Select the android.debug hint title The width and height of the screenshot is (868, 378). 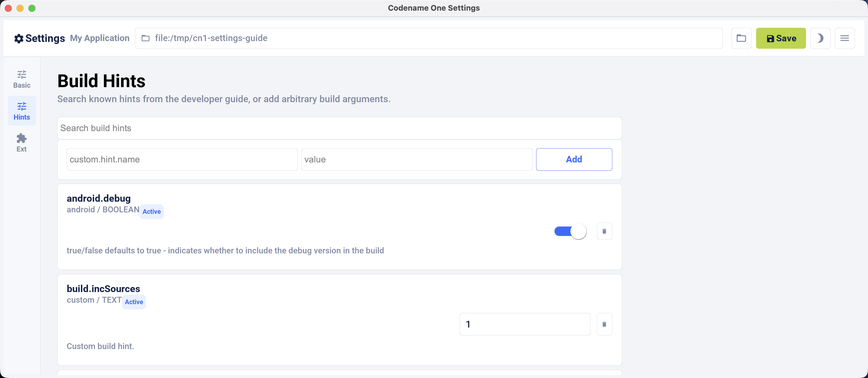pyautogui.click(x=99, y=198)
